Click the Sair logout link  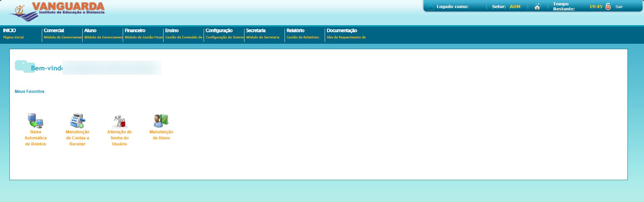click(619, 7)
